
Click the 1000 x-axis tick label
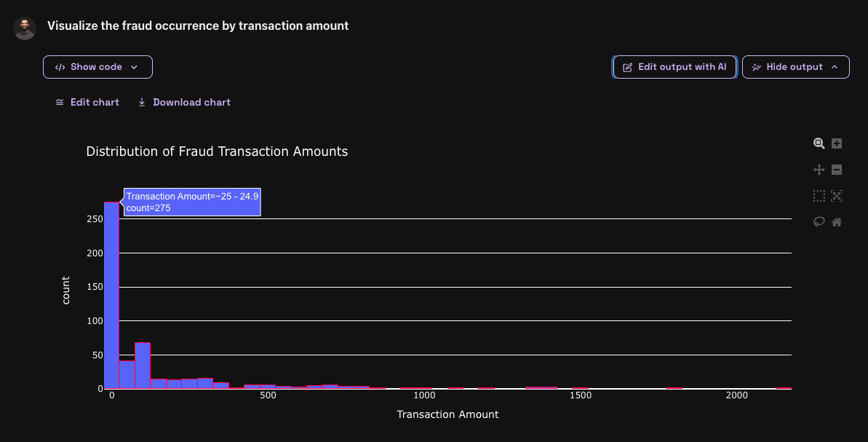[424, 395]
